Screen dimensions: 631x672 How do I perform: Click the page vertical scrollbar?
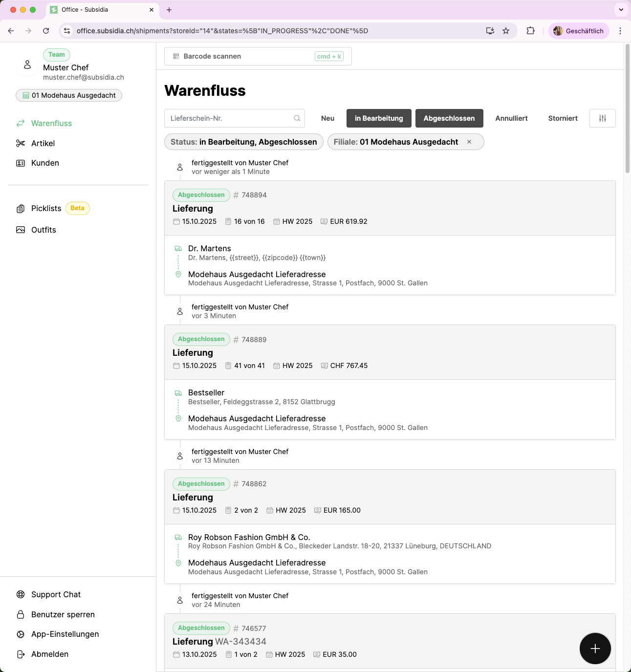[x=628, y=108]
